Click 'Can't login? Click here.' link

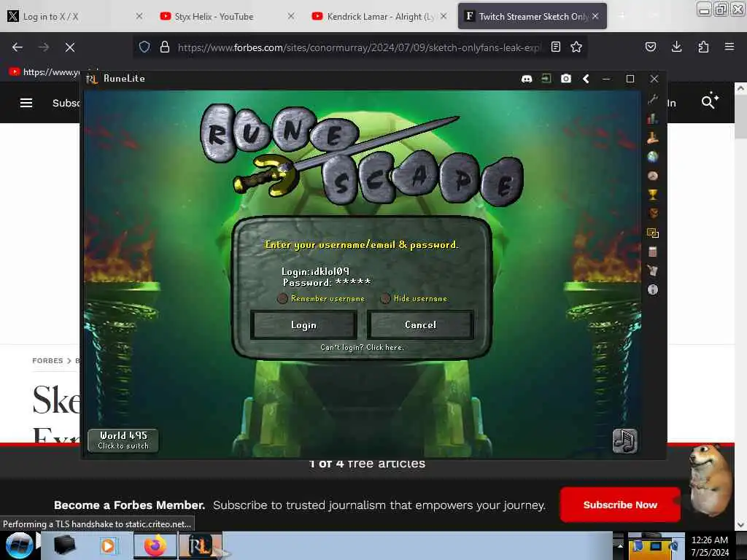pos(362,348)
